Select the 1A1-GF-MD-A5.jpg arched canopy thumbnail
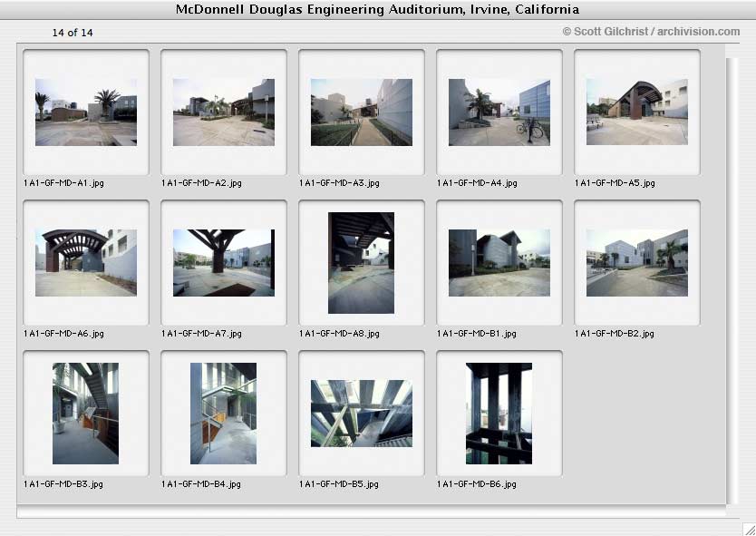 (x=637, y=112)
